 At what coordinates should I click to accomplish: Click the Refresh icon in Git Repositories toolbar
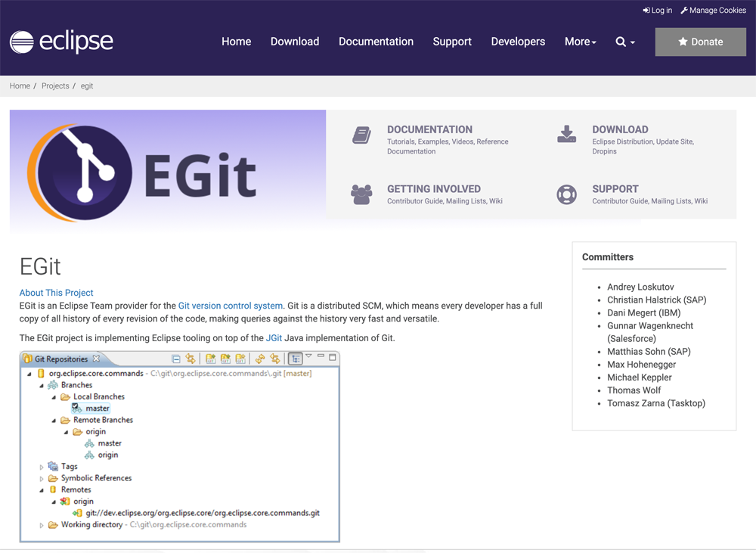point(260,359)
